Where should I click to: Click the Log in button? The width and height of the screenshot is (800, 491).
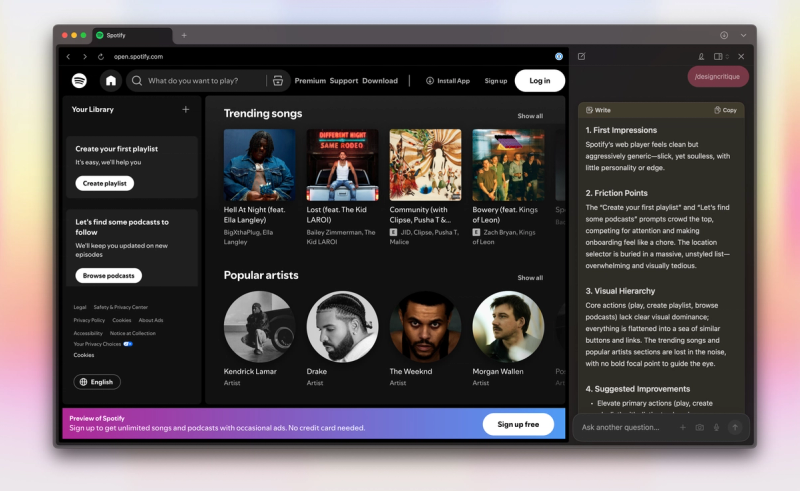click(539, 81)
